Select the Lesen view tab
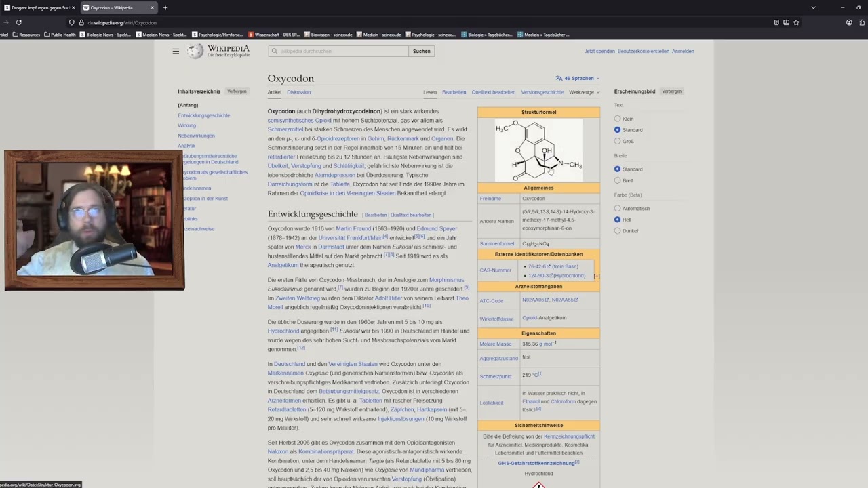Viewport: 868px width, 488px height. coord(430,92)
